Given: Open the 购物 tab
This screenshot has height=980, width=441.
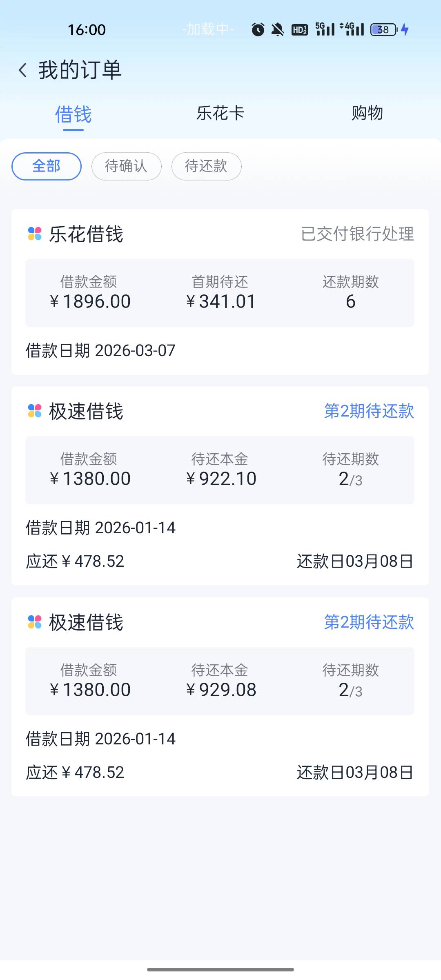Looking at the screenshot, I should click(x=367, y=113).
